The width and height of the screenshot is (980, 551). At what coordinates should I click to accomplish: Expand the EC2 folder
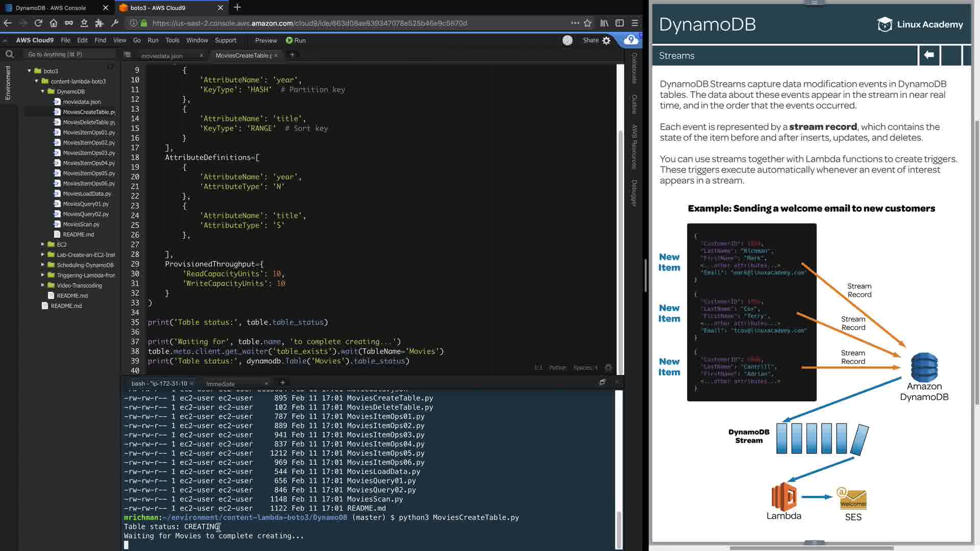(43, 244)
